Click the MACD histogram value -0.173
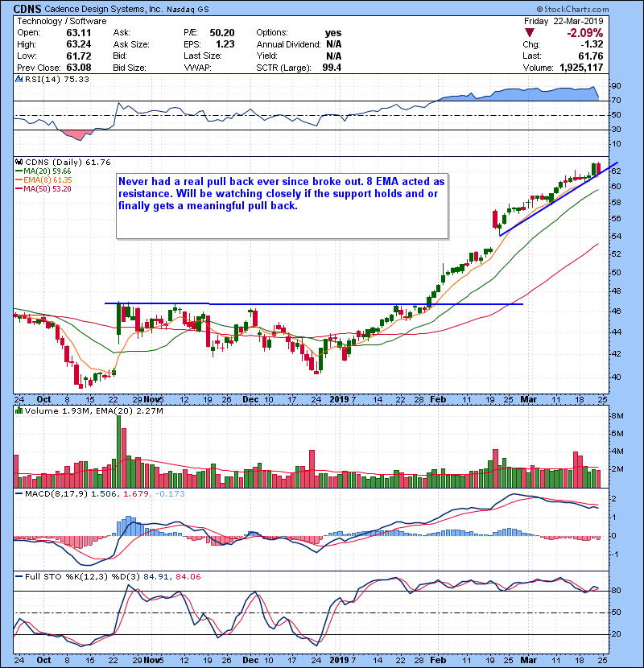Viewport: 644px width, 668px height. click(170, 494)
